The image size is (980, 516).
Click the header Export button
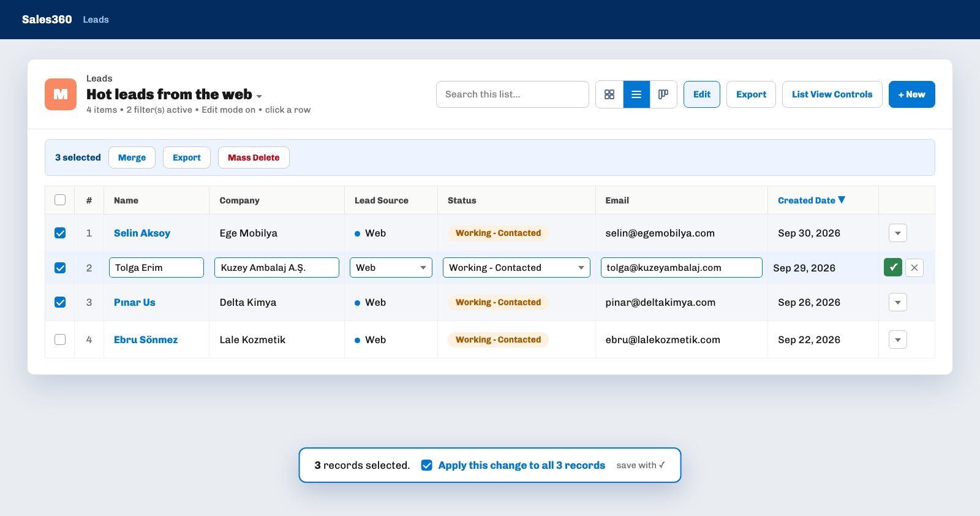[751, 94]
